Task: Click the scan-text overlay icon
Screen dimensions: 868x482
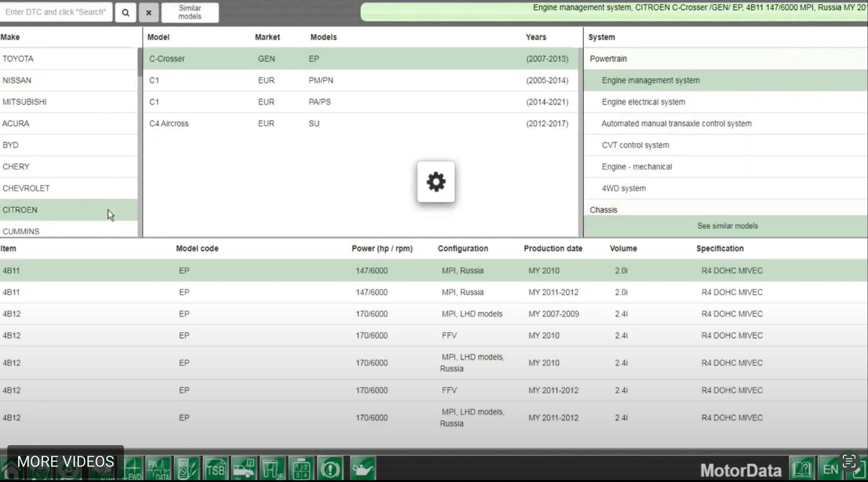Action: (849, 461)
